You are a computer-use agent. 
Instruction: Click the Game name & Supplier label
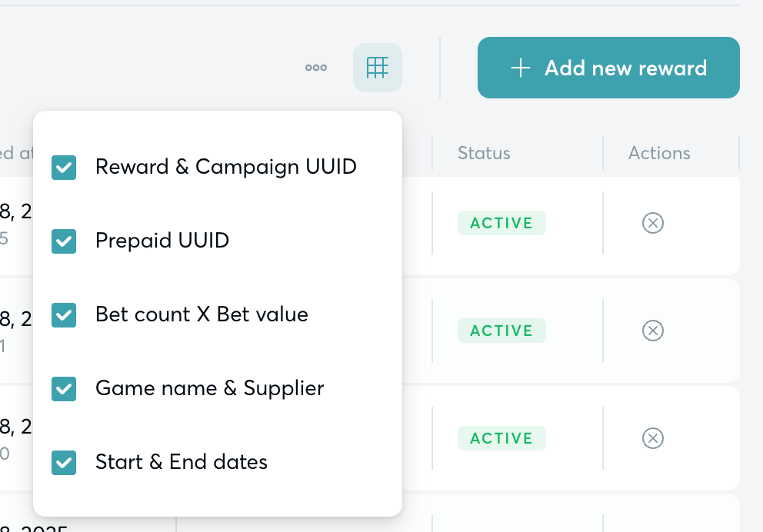pyautogui.click(x=210, y=388)
